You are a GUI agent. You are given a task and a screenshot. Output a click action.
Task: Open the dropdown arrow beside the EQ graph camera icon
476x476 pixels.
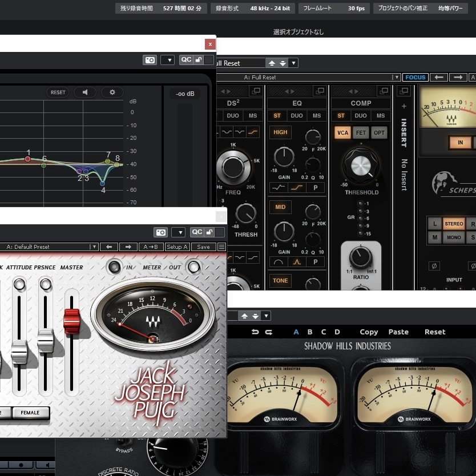(167, 60)
